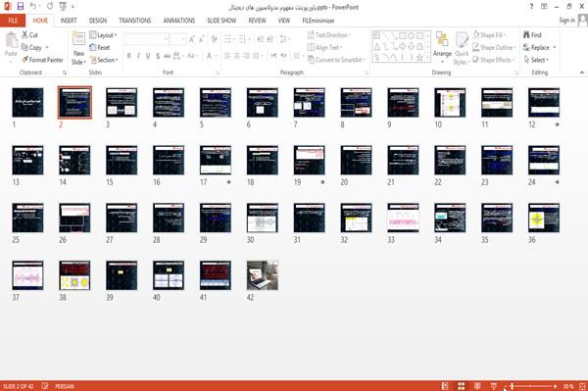This screenshot has height=391, width=588.
Task: Open the Section dropdown menu
Action: [x=104, y=60]
